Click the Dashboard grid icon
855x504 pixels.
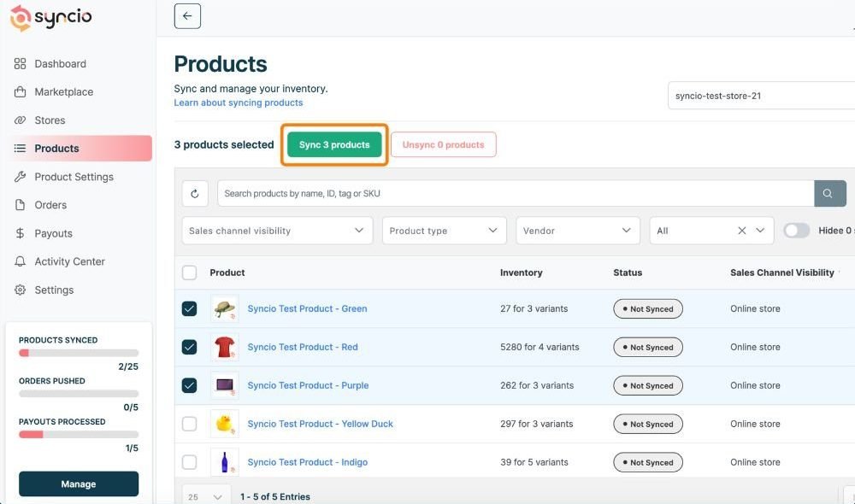[21, 64]
